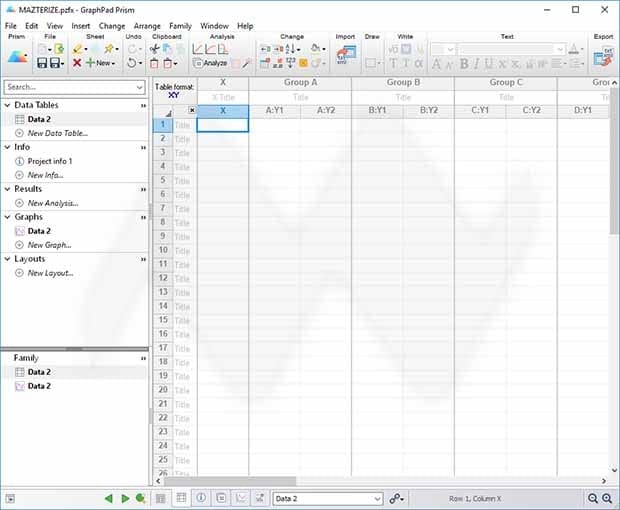Image resolution: width=620 pixels, height=510 pixels.
Task: Collapse the Data Tables section
Action: pos(7,105)
